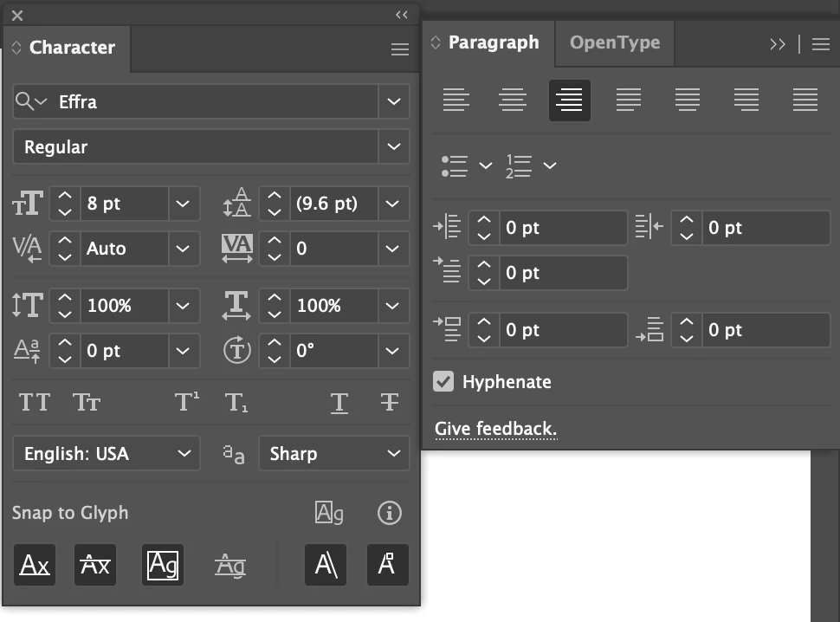840x622 pixels.
Task: Enable snap to x-height glyph option
Action: pos(95,565)
